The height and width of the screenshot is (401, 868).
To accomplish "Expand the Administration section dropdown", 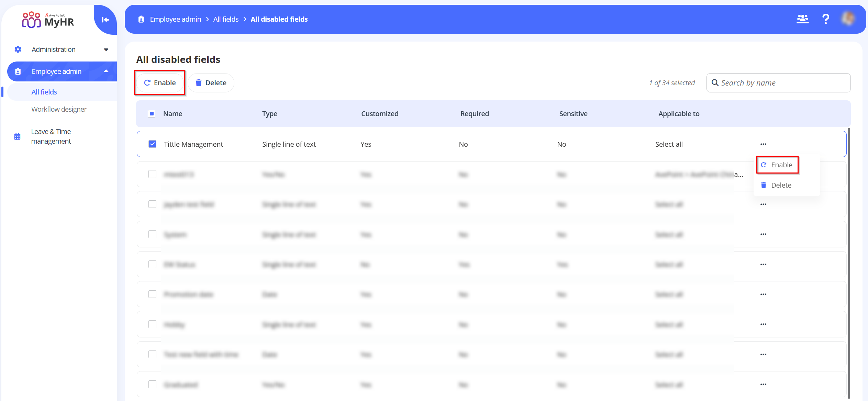I will click(x=106, y=49).
